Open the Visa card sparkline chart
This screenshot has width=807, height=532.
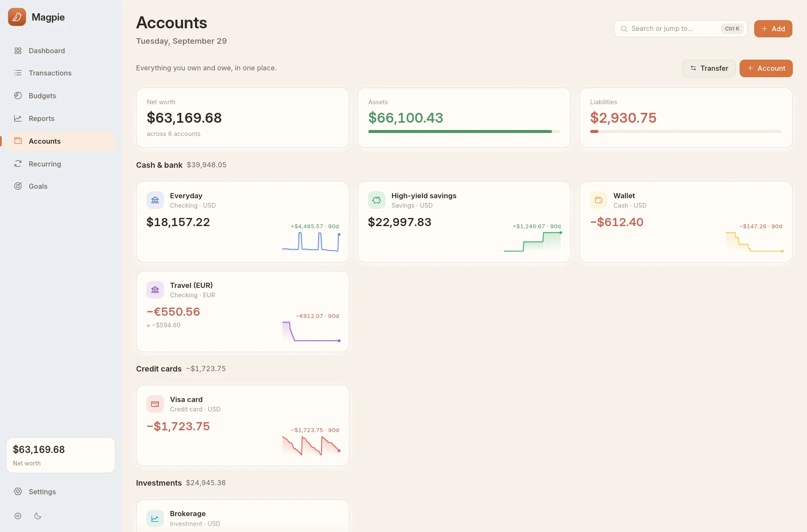pyautogui.click(x=311, y=446)
